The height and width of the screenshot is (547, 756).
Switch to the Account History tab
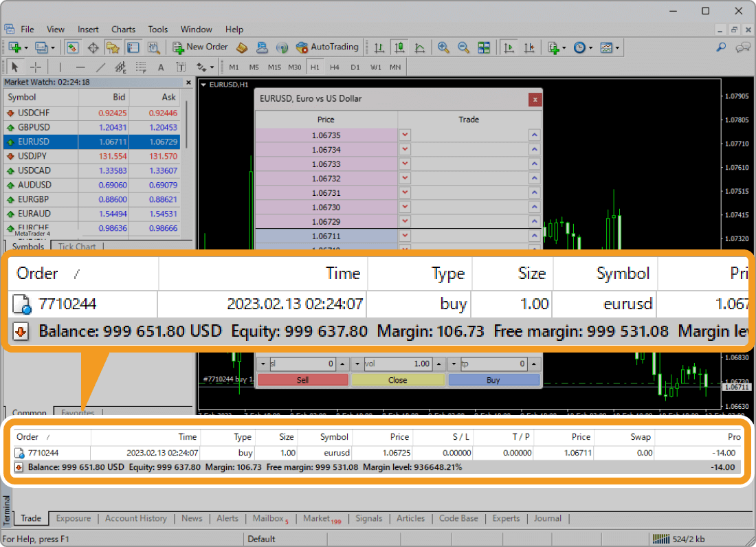pos(135,518)
